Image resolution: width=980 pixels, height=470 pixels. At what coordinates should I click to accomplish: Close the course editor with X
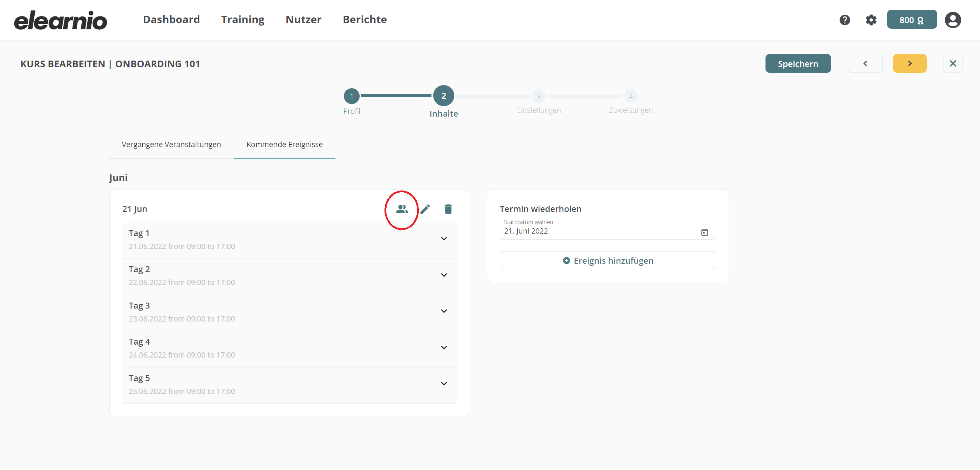953,63
